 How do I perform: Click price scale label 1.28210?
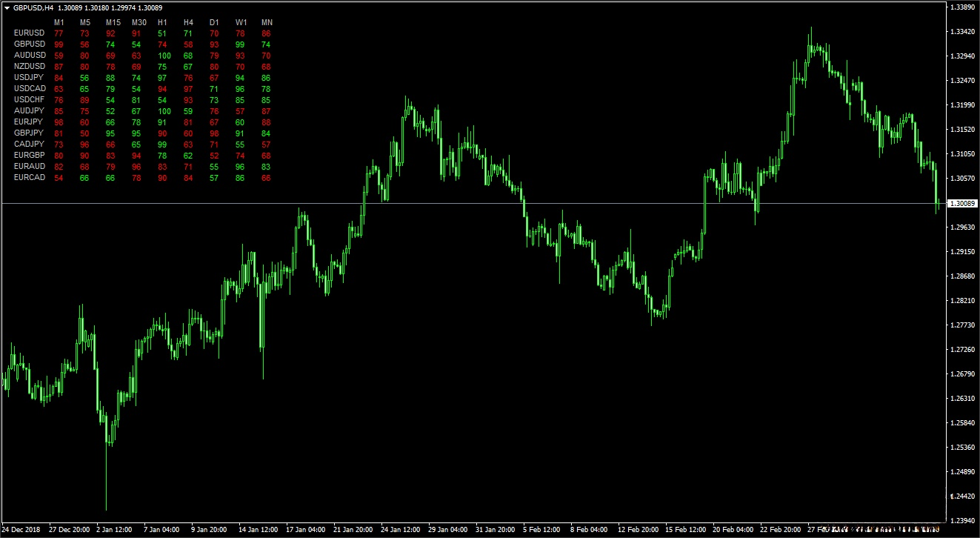[963, 301]
